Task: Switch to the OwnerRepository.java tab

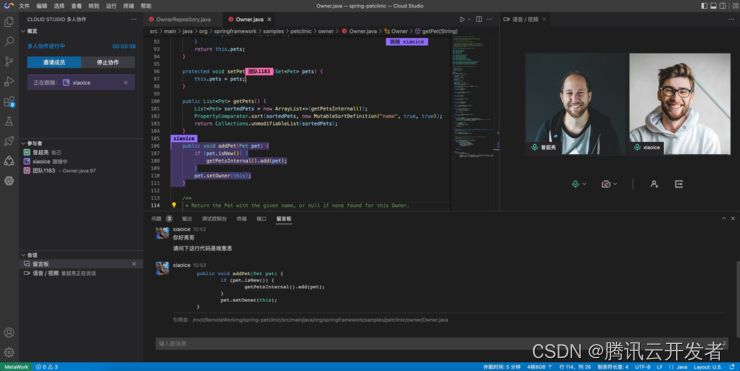Action: point(183,19)
